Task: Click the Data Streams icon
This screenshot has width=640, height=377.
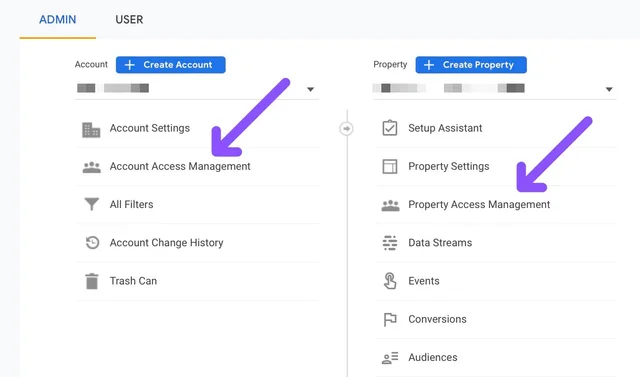Action: tap(390, 243)
